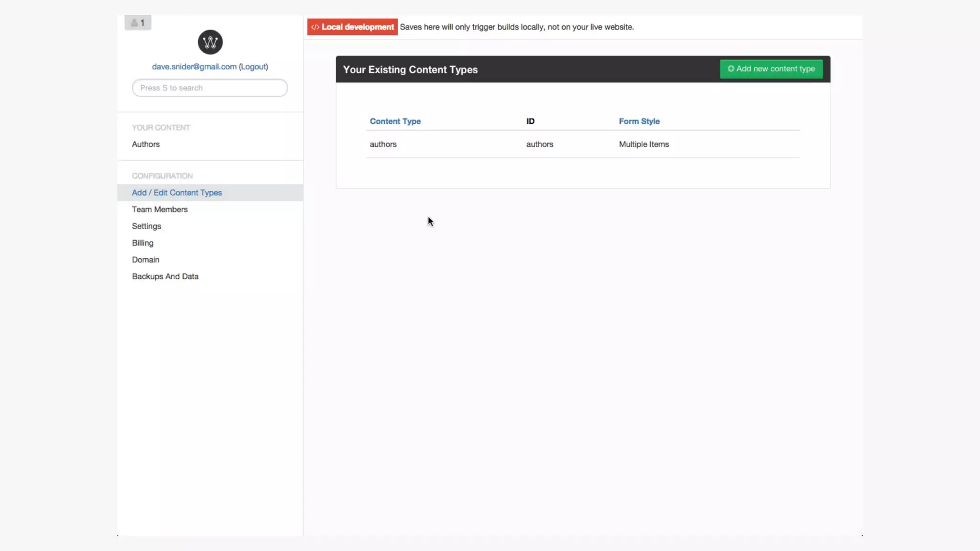
Task: Navigate to Domain configuration
Action: pyautogui.click(x=145, y=260)
